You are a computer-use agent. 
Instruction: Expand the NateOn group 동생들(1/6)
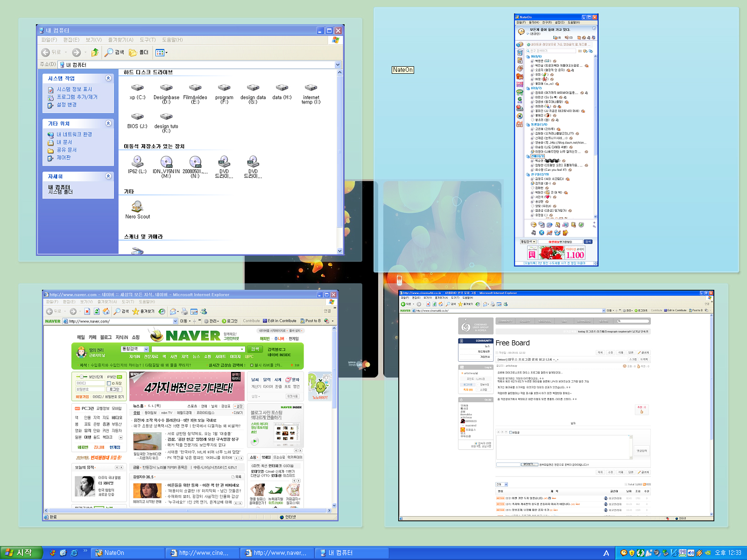(x=528, y=125)
